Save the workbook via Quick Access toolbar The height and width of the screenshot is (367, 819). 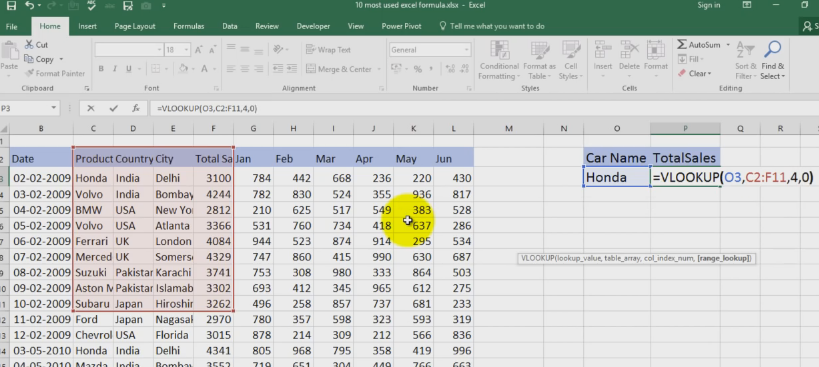pyautogui.click(x=11, y=6)
